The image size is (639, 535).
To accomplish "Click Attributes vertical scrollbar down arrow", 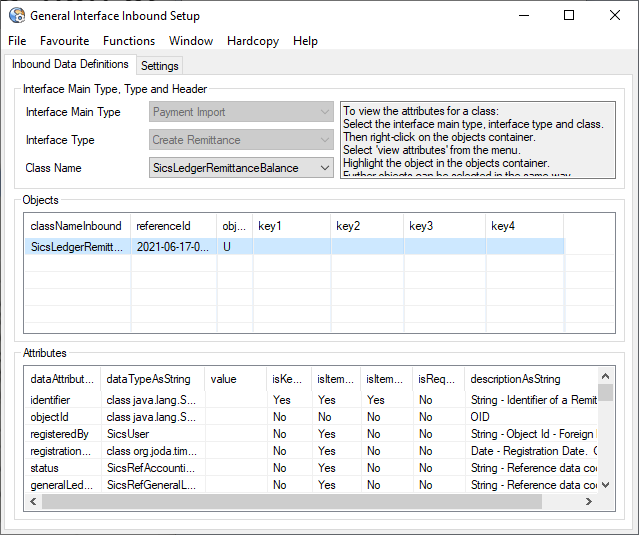I will [x=606, y=485].
